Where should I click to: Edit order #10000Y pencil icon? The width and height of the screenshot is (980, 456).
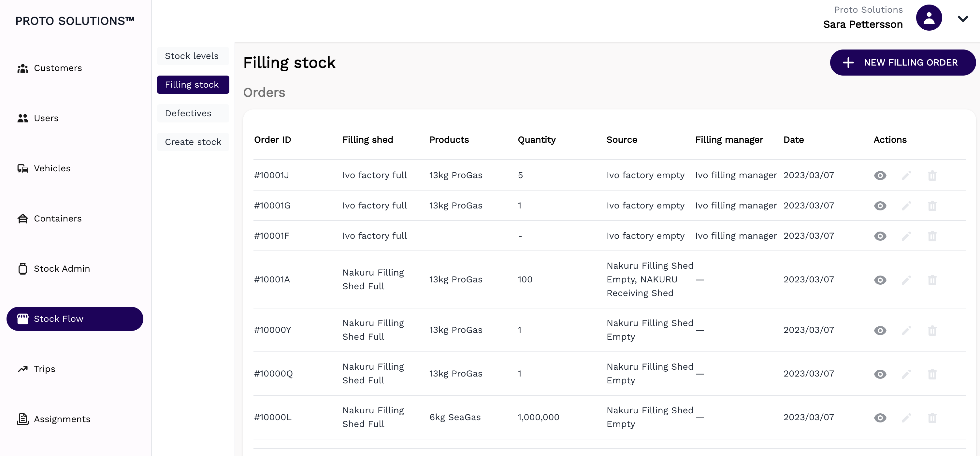pos(906,331)
